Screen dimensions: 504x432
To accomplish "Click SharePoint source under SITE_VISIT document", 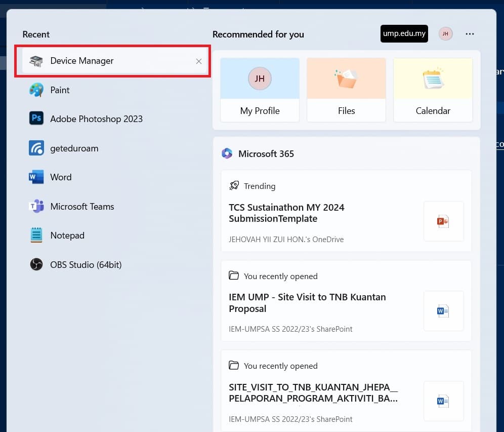I will coord(290,419).
